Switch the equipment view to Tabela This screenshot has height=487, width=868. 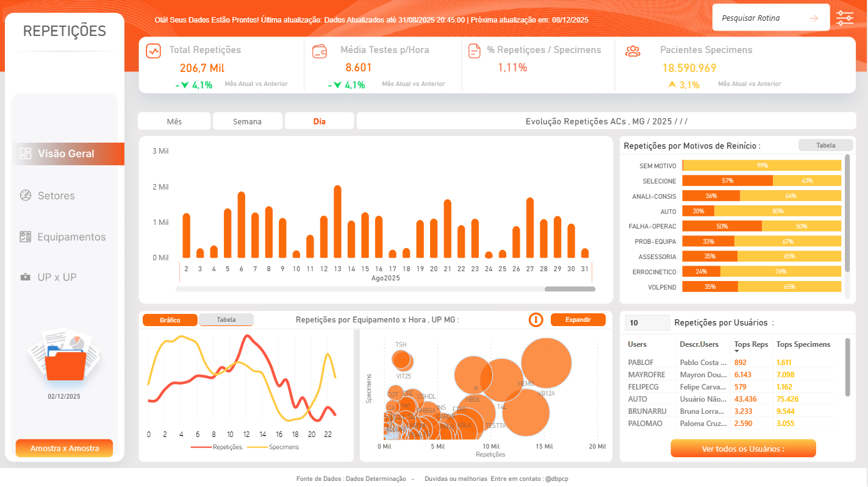[226, 320]
